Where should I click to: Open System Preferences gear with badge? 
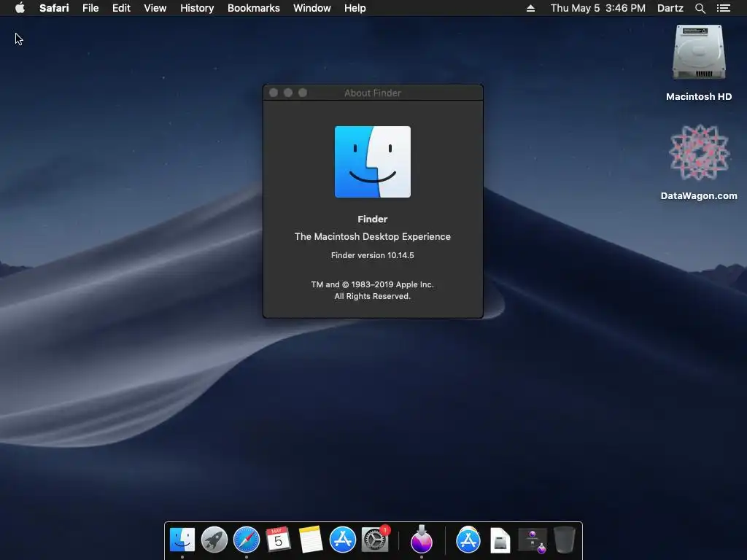375,540
